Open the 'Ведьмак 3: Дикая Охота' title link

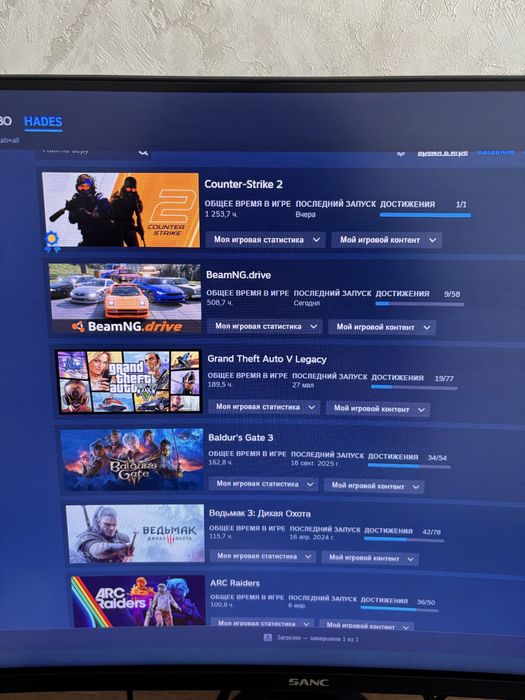260,513
